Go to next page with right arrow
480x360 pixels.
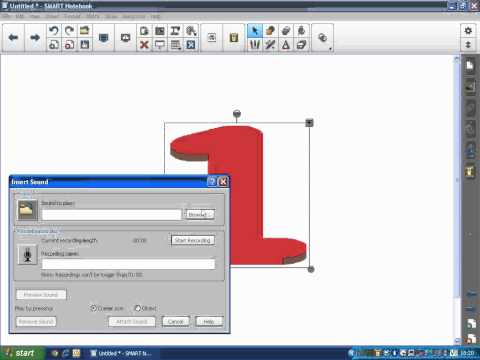35,37
